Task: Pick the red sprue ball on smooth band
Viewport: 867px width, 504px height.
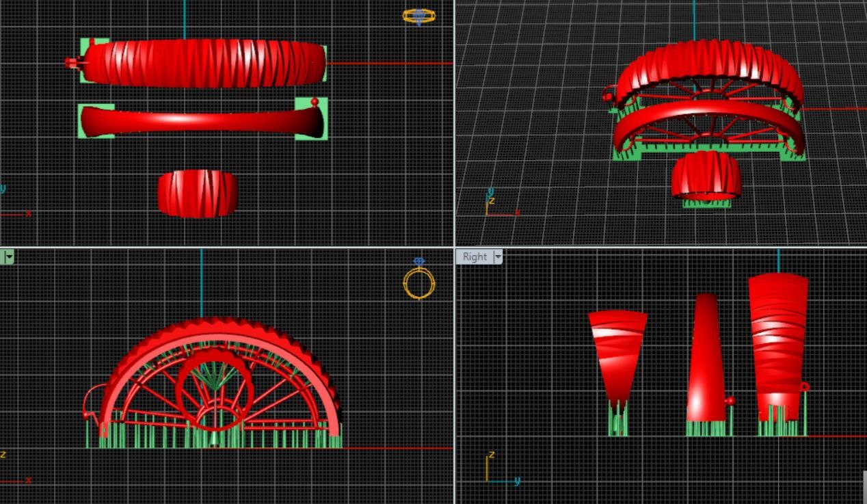Action: tap(315, 102)
